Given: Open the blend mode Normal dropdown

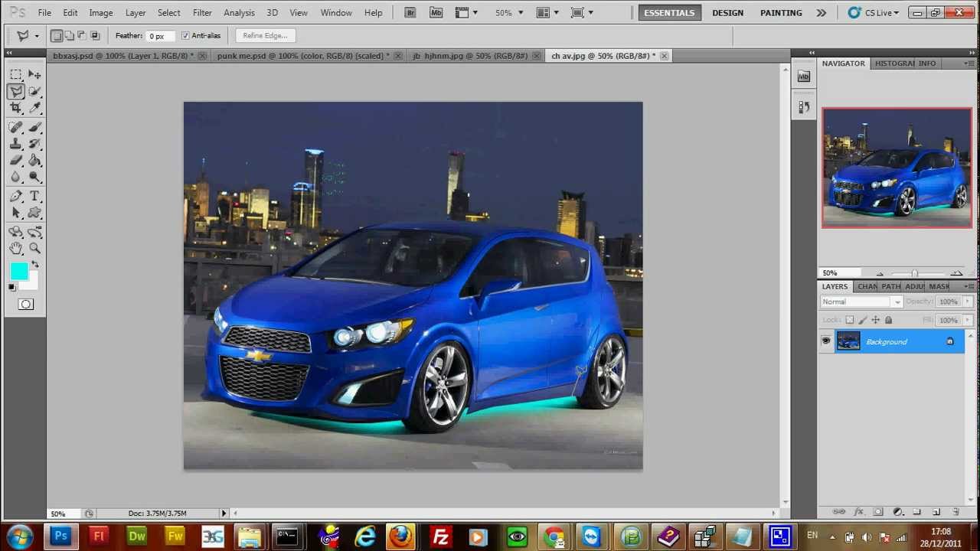Looking at the screenshot, I should [x=861, y=302].
